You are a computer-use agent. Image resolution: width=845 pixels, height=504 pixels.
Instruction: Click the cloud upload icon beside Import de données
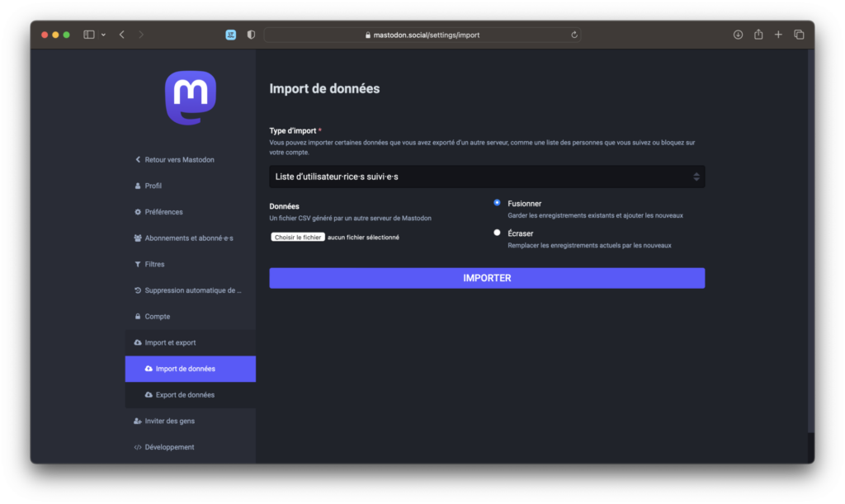pos(149,369)
